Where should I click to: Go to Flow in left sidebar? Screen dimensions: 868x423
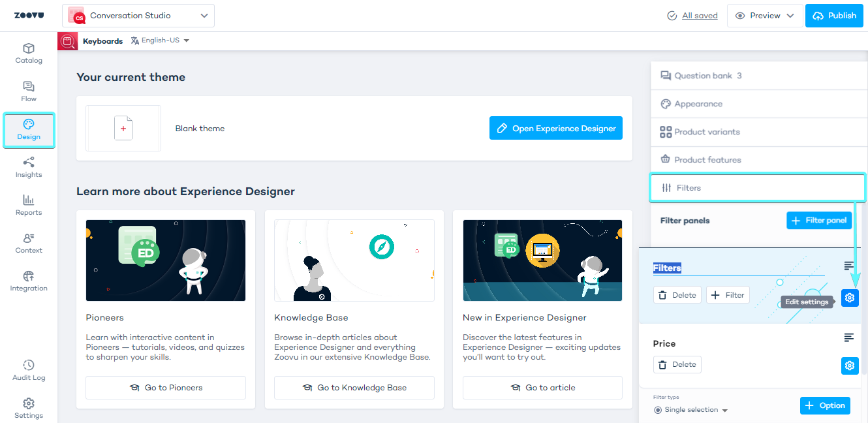[x=29, y=91]
